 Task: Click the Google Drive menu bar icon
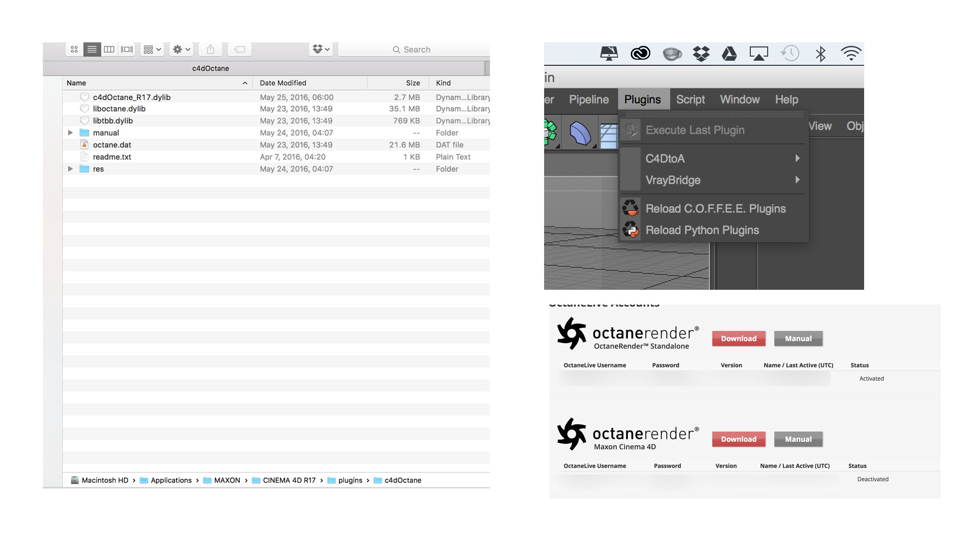point(729,54)
